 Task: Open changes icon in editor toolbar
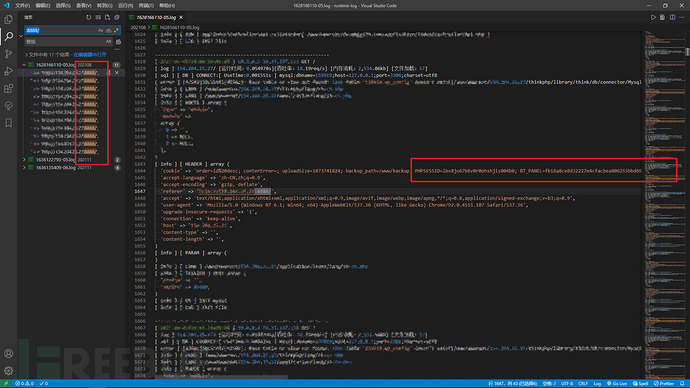[x=662, y=17]
